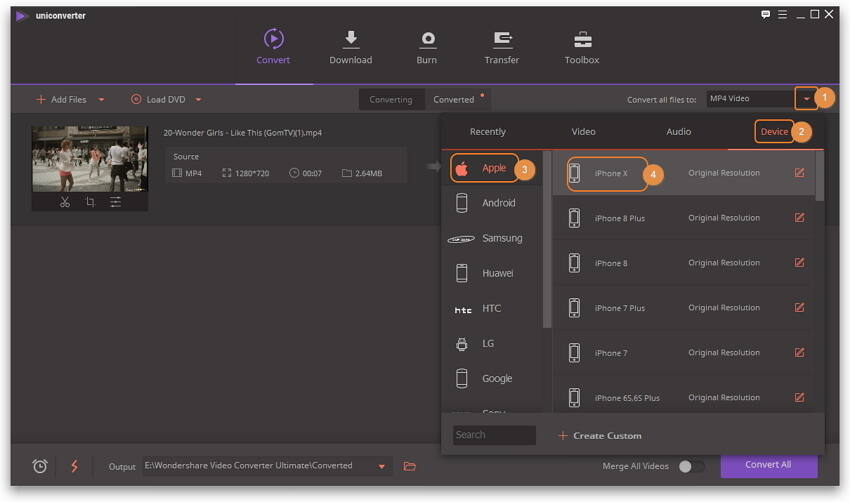
Task: Click the device preset list scrollbar
Action: (820, 176)
